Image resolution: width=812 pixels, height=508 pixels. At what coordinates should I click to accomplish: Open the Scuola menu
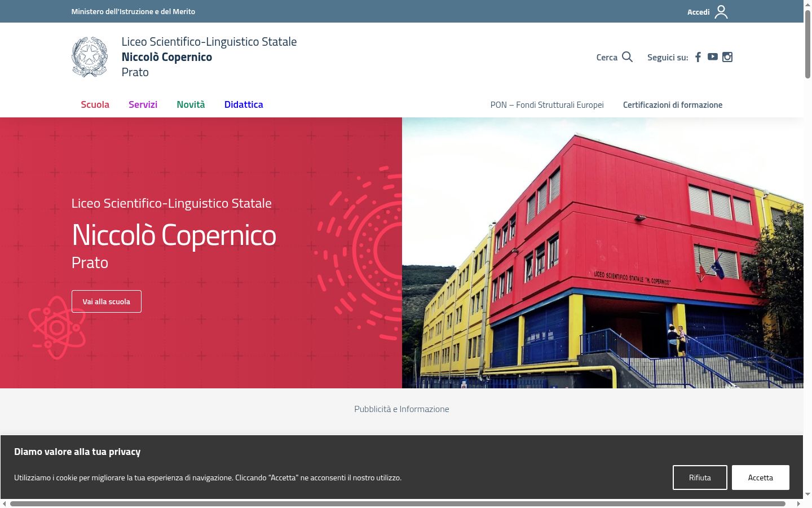[x=95, y=104]
